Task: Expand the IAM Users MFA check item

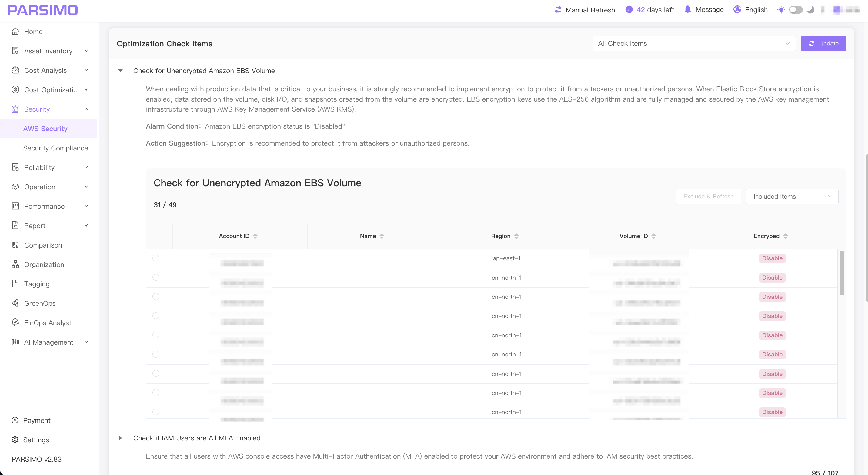Action: coord(120,438)
